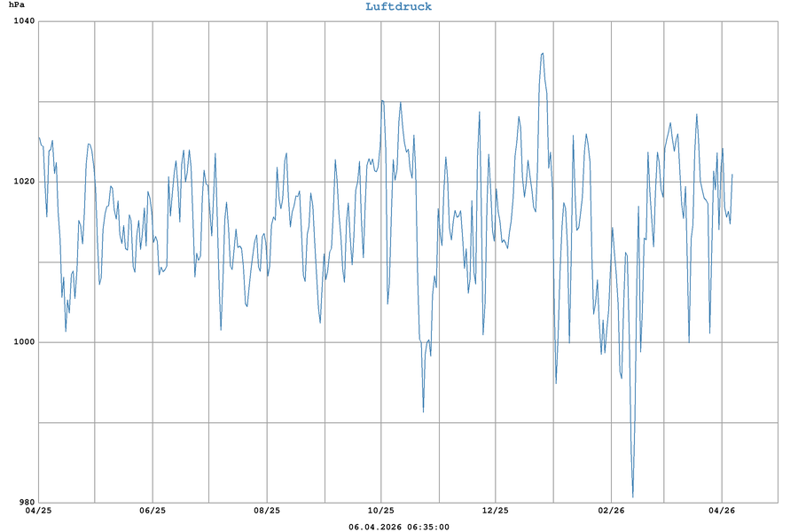Screen dimensions: 798x532
Task: Click the 12/25 x-axis date label
Action: tap(496, 511)
